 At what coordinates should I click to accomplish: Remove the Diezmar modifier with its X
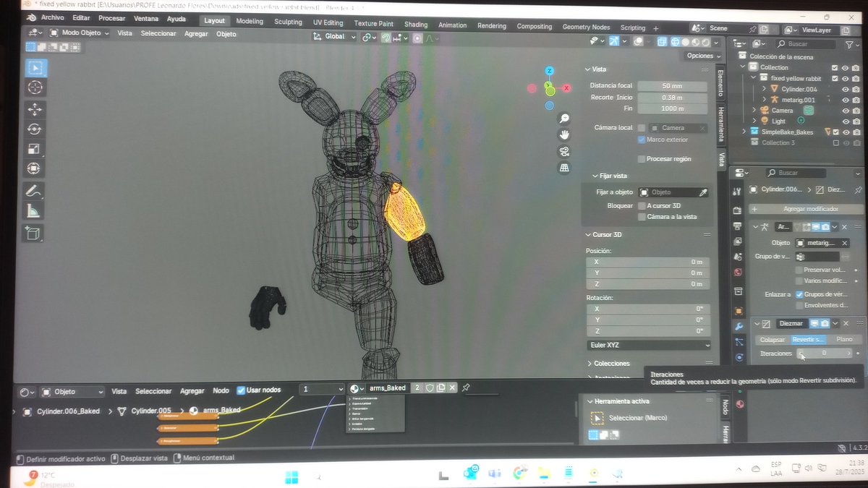845,323
